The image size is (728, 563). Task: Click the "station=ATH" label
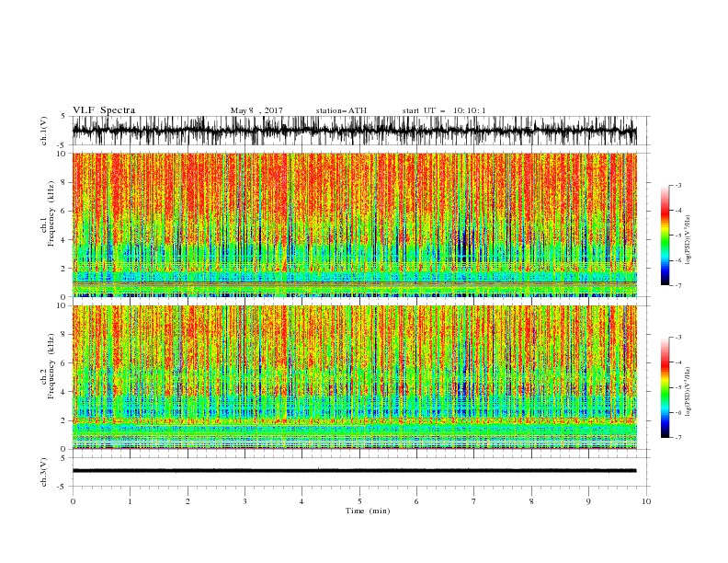341,110
